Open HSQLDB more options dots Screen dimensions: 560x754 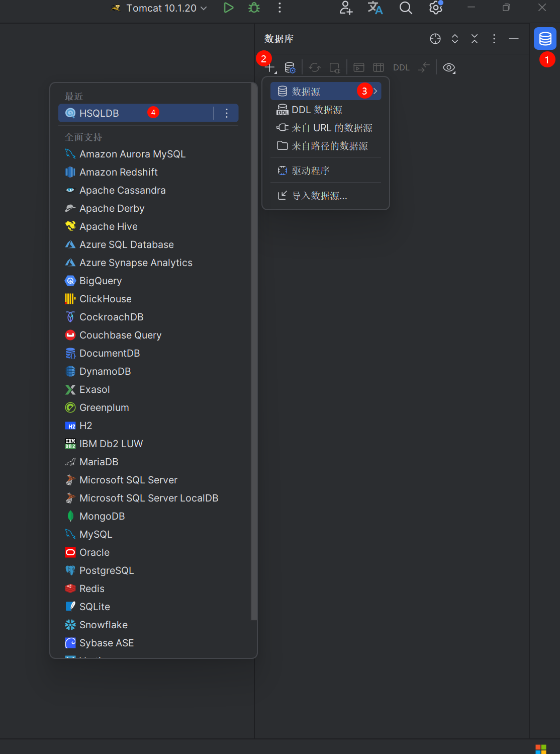[x=227, y=113]
